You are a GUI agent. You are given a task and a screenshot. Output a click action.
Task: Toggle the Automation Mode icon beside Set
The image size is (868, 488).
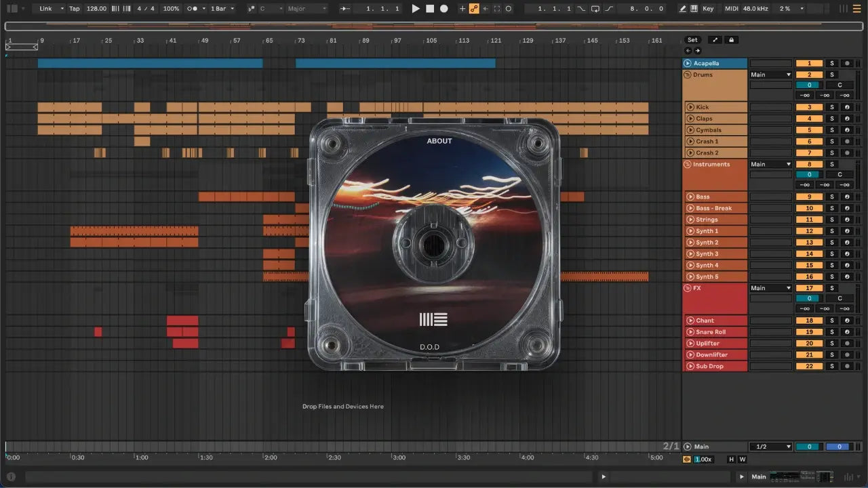tap(715, 40)
